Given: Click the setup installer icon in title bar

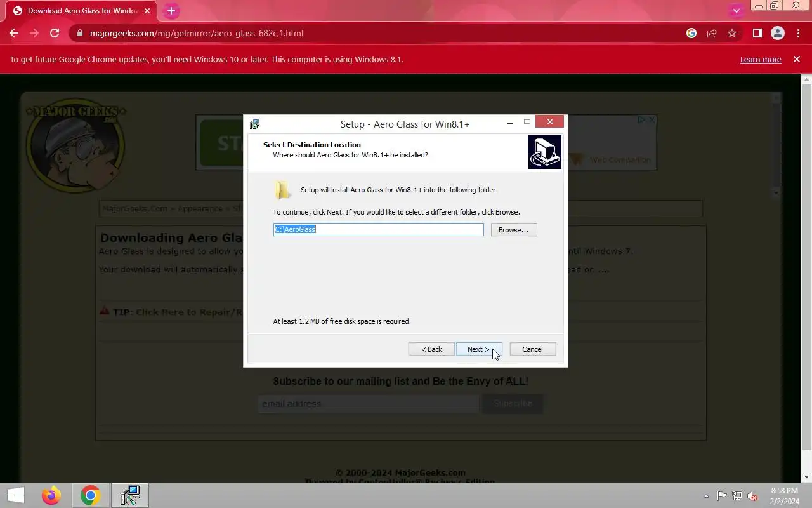Looking at the screenshot, I should pyautogui.click(x=254, y=124).
